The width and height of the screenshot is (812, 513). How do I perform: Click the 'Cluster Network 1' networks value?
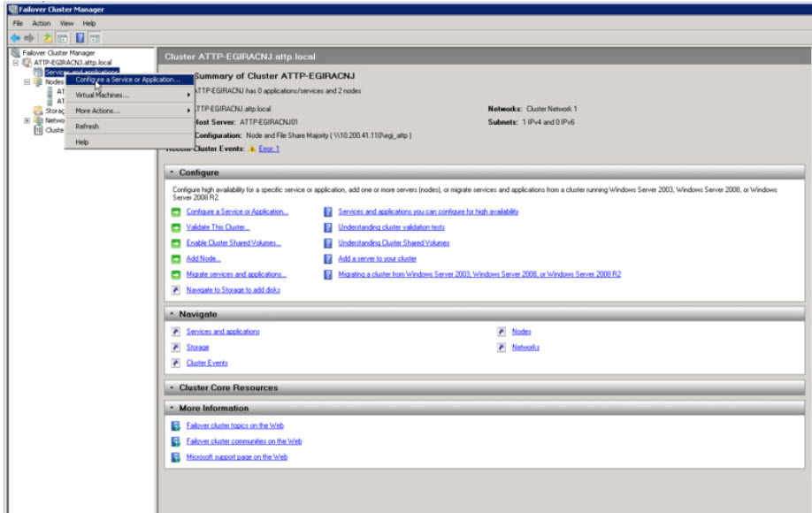pos(552,109)
